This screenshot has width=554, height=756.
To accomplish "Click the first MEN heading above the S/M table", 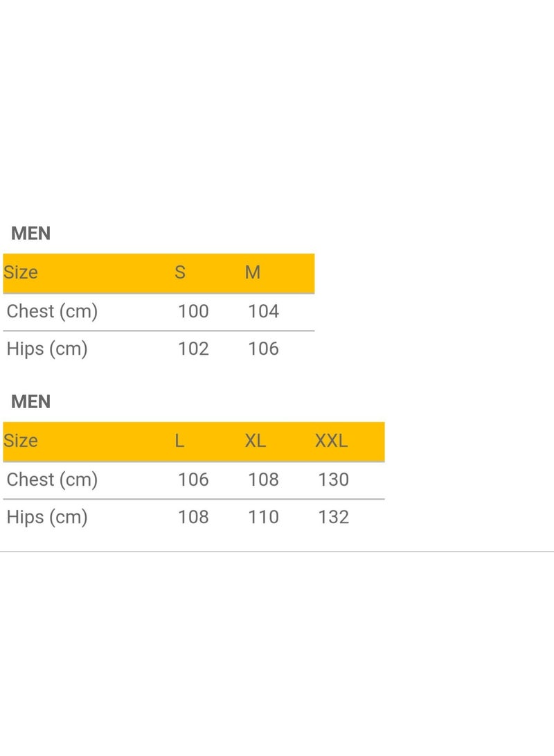I will [31, 234].
